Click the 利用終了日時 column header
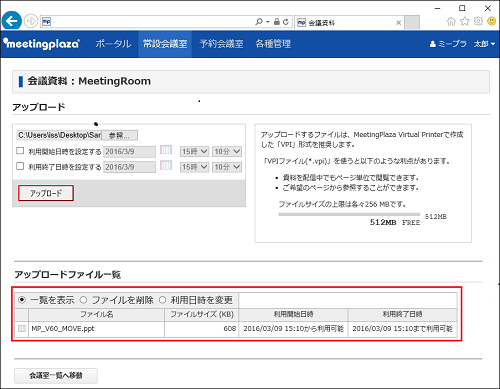Screen dimensions: 500x389 (402, 314)
